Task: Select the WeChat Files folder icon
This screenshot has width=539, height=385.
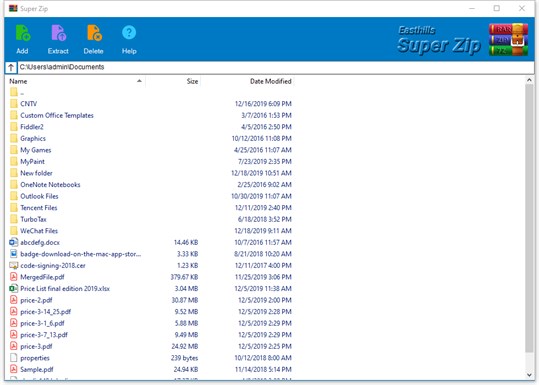Action: tap(14, 231)
